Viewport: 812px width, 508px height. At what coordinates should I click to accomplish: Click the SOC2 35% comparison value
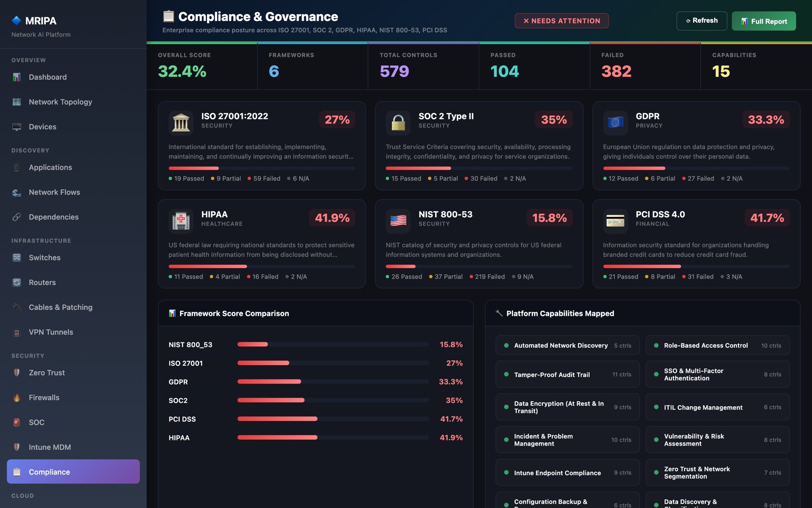point(454,400)
